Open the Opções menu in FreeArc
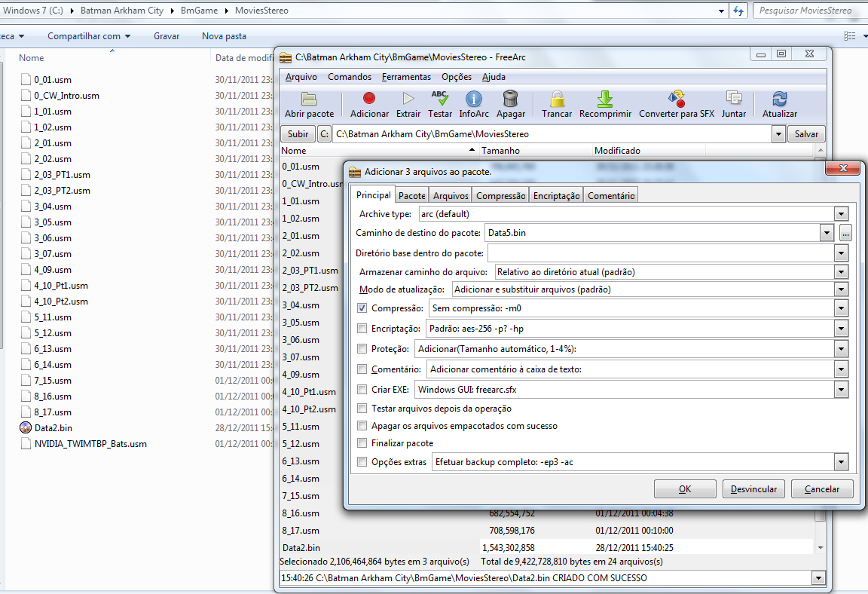Screen dimensions: 868x594 (457, 77)
